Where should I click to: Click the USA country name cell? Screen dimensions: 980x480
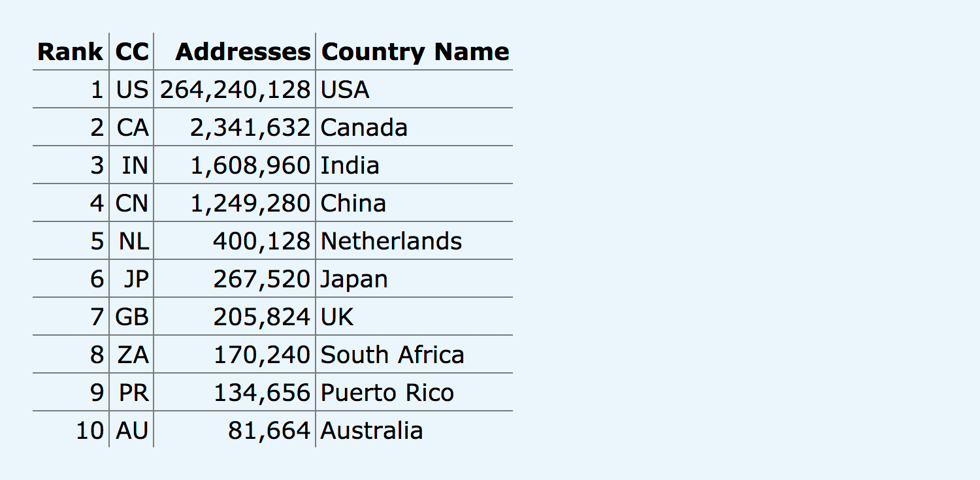345,89
